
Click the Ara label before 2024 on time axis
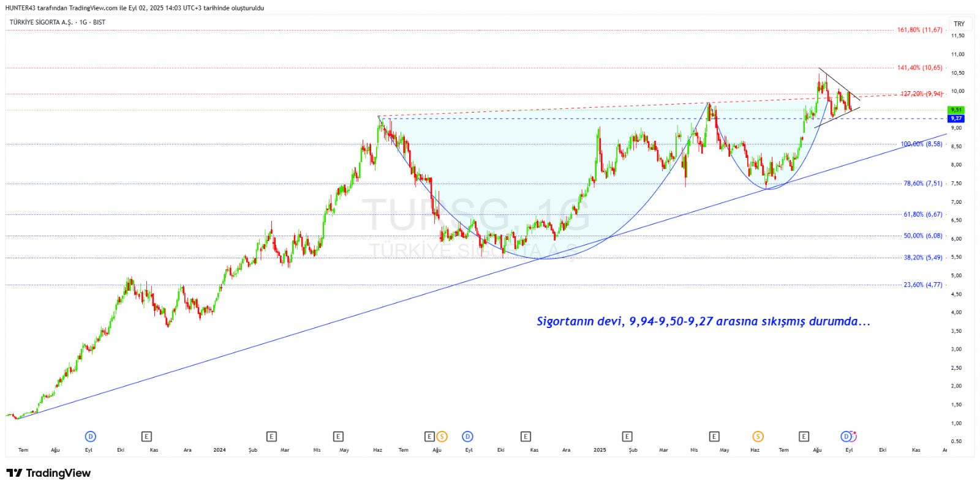(187, 450)
